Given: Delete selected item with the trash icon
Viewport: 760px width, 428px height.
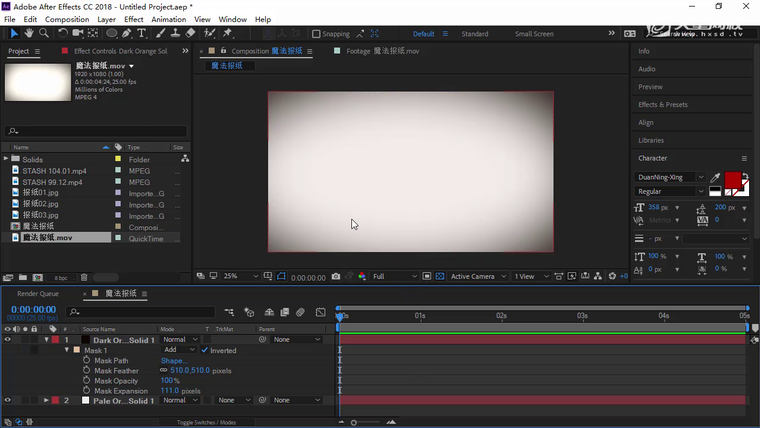Looking at the screenshot, I should (x=84, y=277).
